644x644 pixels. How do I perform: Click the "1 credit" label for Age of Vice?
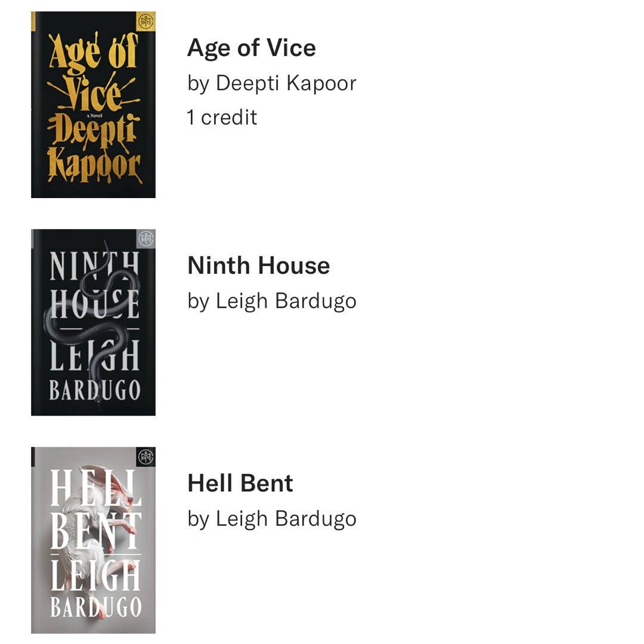pos(221,117)
